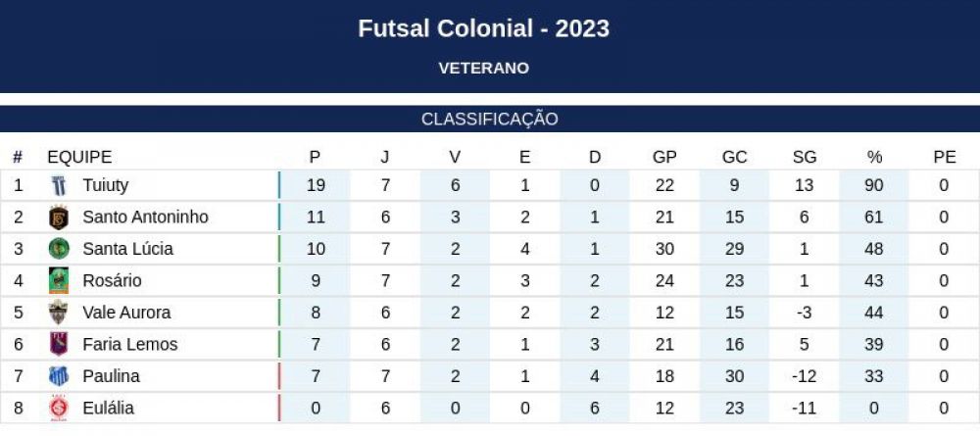Image resolution: width=980 pixels, height=436 pixels.
Task: Open the Tuiuty team name link
Action: (x=106, y=185)
